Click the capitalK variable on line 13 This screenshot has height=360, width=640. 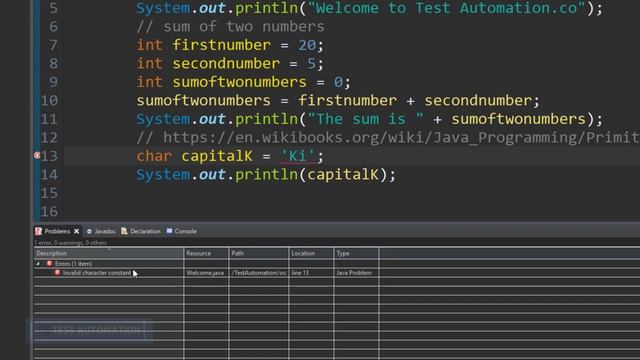(x=217, y=156)
